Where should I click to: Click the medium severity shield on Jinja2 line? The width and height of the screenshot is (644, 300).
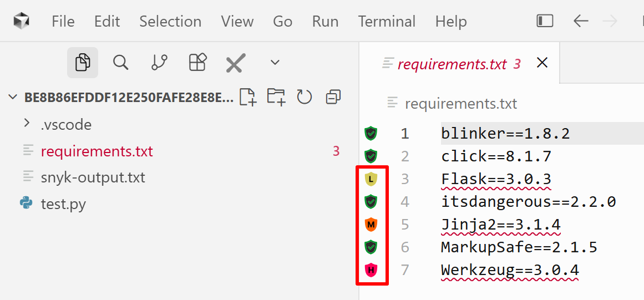point(371,224)
